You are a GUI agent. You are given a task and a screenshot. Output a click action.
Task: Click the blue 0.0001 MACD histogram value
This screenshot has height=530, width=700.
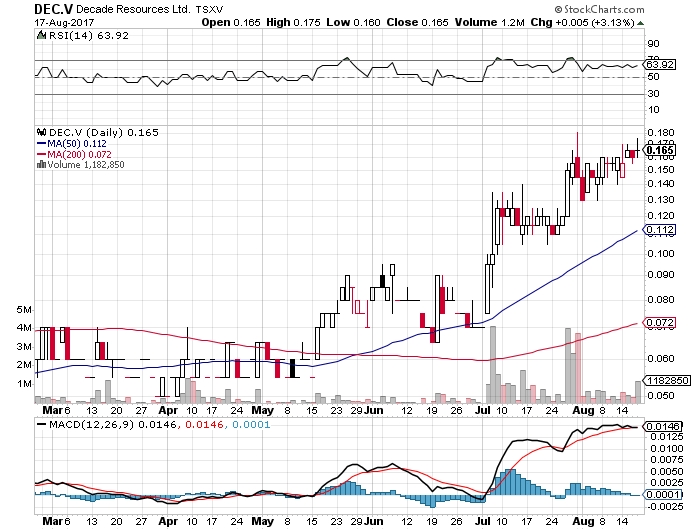251,425
